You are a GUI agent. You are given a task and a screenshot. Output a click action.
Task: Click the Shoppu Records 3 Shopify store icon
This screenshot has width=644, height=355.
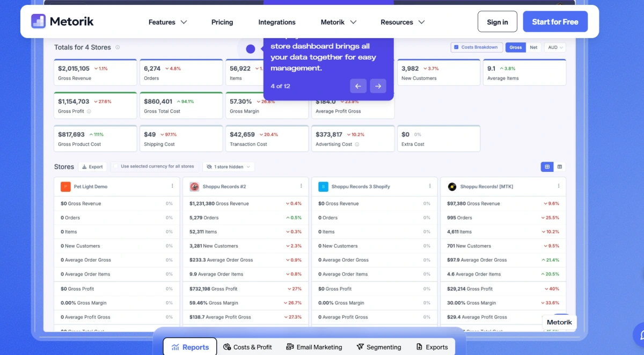(323, 187)
